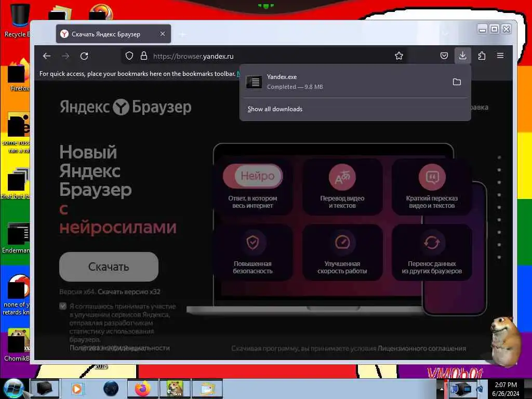Open the media player taskbar icon
Image resolution: width=532 pixels, height=399 pixels.
pyautogui.click(x=77, y=389)
